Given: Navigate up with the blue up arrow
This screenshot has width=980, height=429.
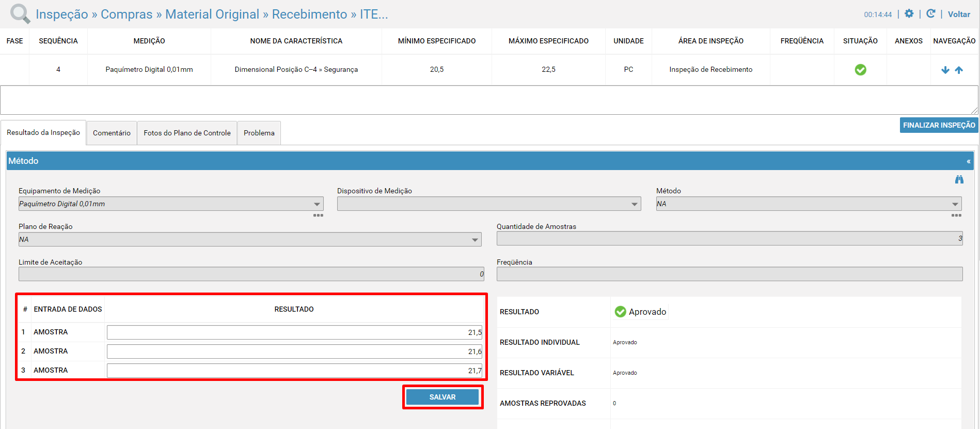Looking at the screenshot, I should click(959, 70).
